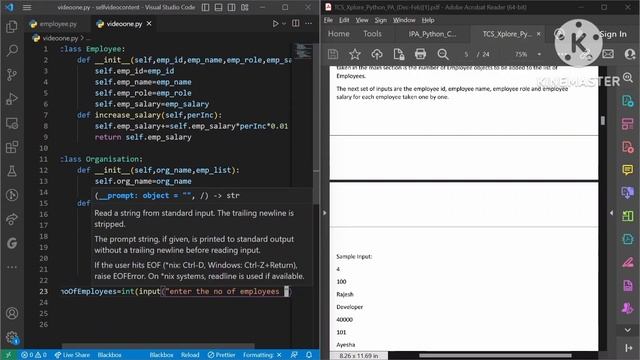Open Source Control in activity bar
The width and height of the screenshot is (640, 360).
pyautogui.click(x=12, y=75)
